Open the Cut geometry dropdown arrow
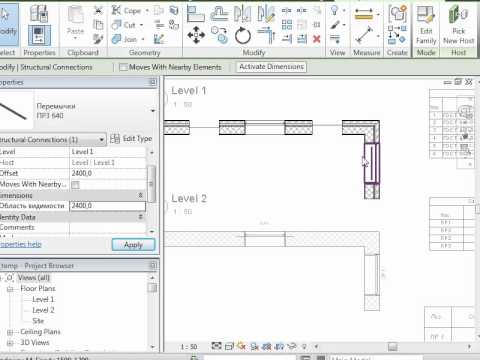Viewport: 480px width, 360px height. click(x=141, y=25)
